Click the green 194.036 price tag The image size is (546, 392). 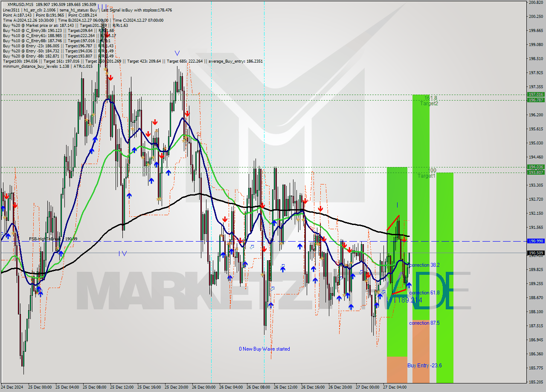pos(536,167)
